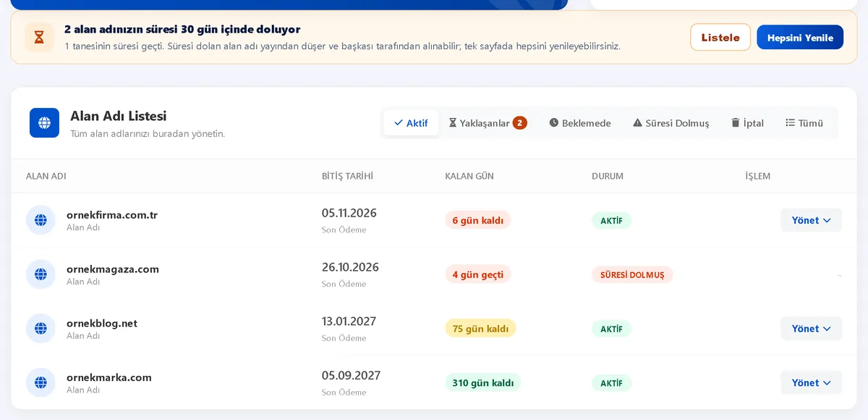Click the globe icon for ornekblog.net
Image resolution: width=868 pixels, height=420 pixels.
tap(41, 329)
